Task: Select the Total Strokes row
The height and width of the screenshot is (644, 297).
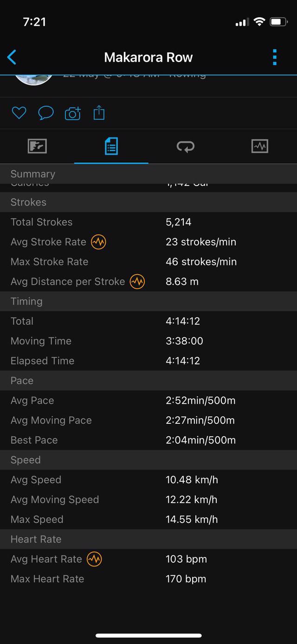Action: click(148, 222)
